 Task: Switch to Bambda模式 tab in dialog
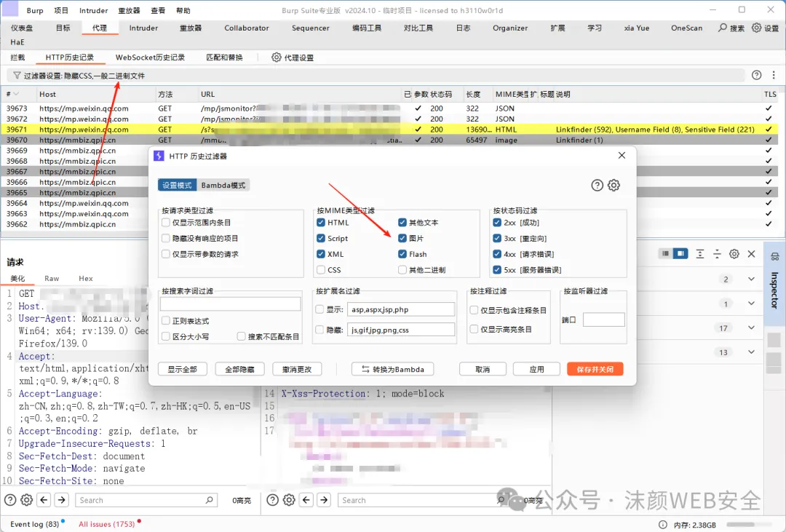223,185
